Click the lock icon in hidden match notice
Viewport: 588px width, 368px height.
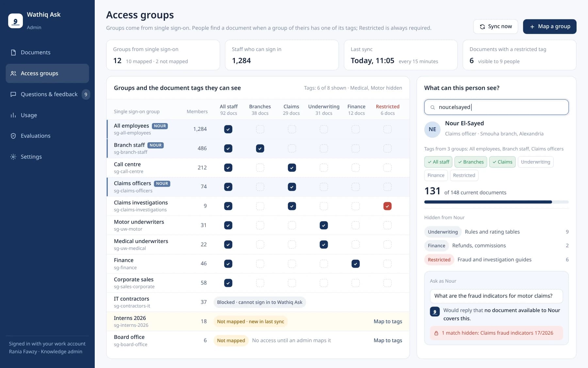(x=436, y=333)
